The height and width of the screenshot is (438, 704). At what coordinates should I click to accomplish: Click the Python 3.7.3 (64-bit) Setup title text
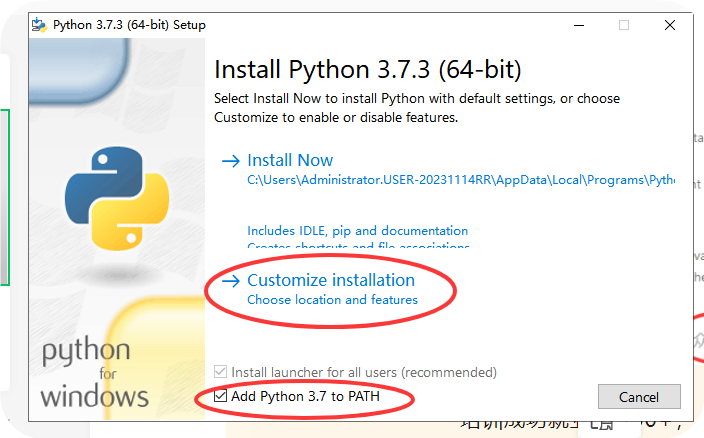(x=129, y=25)
